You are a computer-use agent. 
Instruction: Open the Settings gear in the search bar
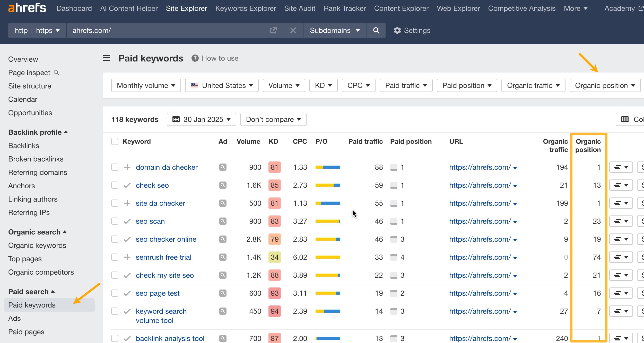tap(397, 30)
